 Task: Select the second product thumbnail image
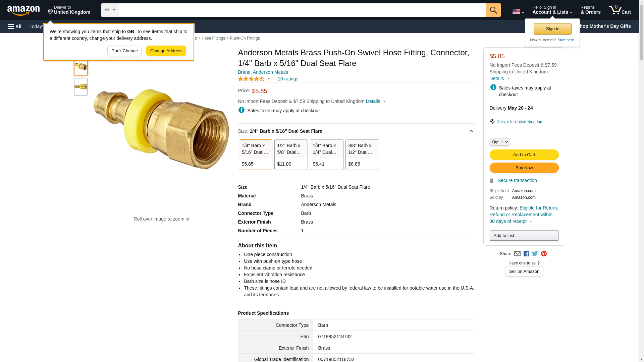click(81, 87)
